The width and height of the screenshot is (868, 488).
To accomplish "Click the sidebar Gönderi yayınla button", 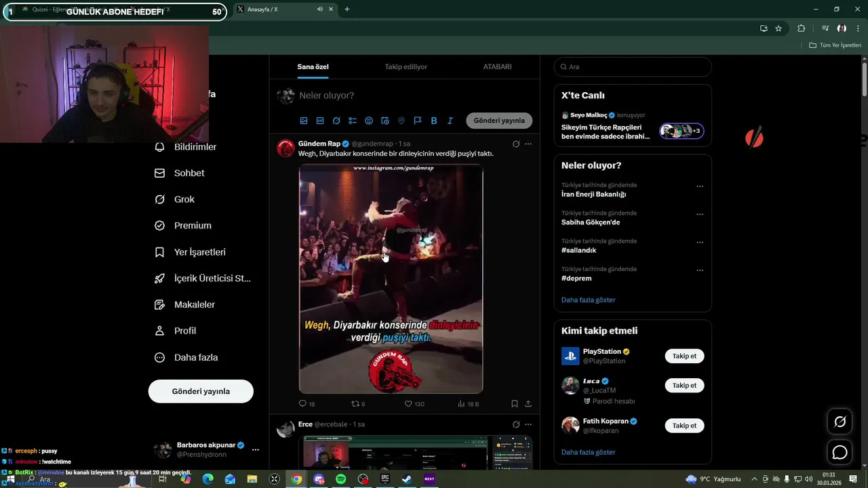I will tap(201, 391).
